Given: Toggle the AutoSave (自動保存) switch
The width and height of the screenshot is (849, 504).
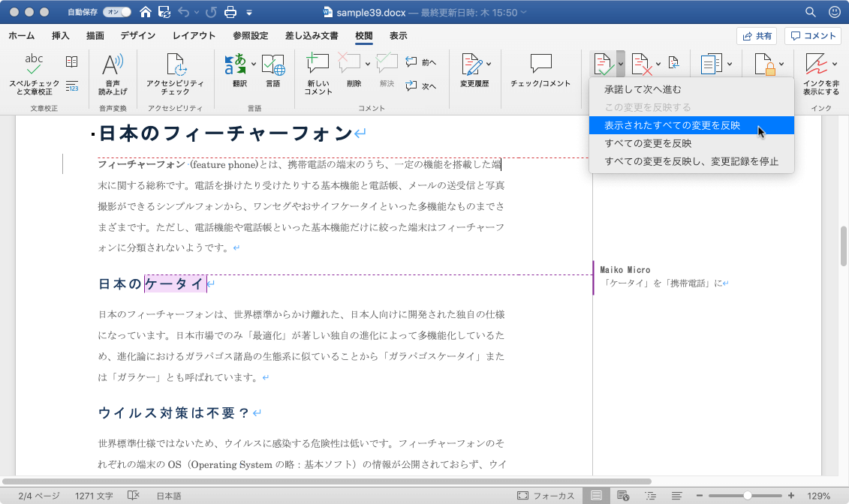Looking at the screenshot, I should (x=118, y=12).
